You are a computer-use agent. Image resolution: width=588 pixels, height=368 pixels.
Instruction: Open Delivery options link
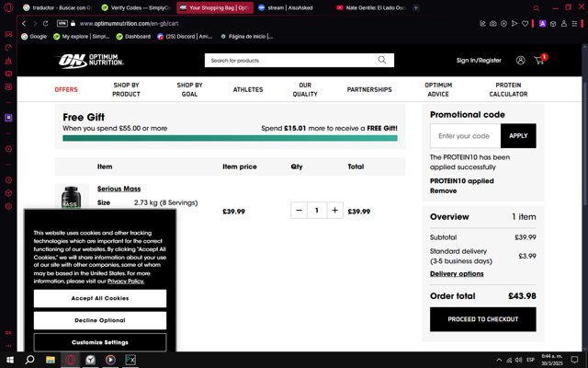457,274
